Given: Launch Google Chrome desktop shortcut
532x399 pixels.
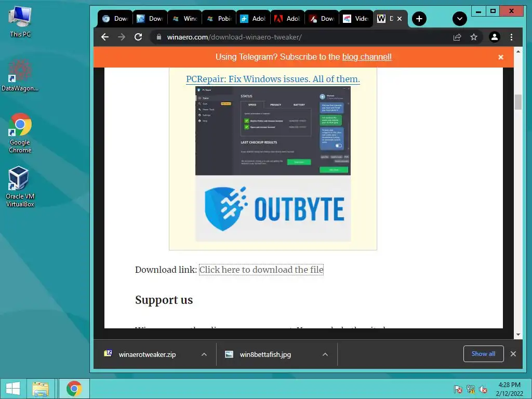Looking at the screenshot, I should (x=20, y=133).
